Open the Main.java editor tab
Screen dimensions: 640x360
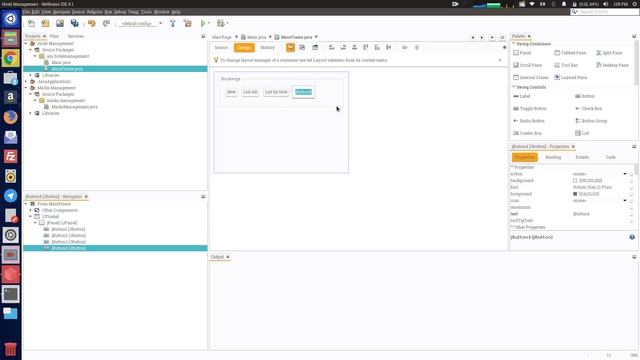(x=256, y=37)
